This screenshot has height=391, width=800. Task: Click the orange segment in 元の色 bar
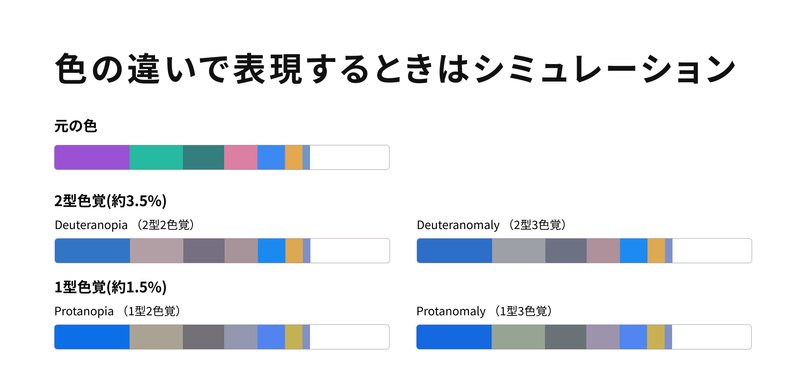point(294,157)
